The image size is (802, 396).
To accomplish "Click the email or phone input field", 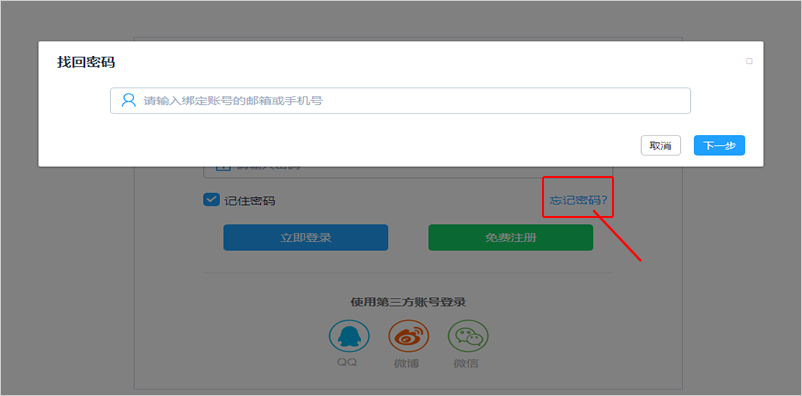I will 400,100.
